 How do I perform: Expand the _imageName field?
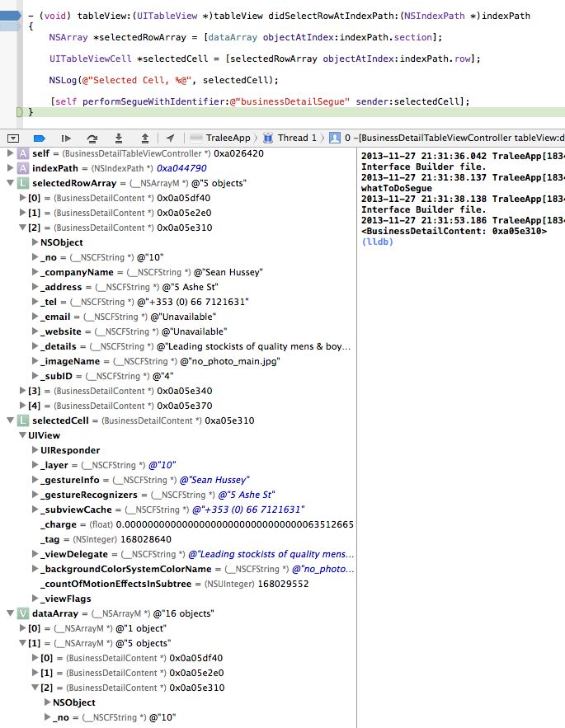(35, 361)
